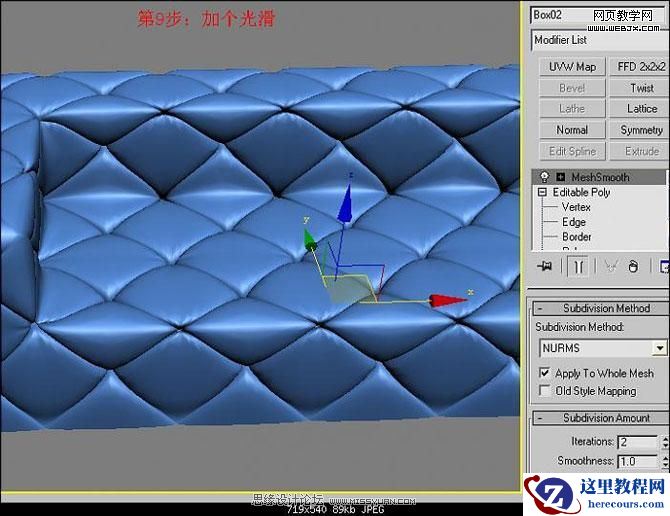This screenshot has width=670, height=516.
Task: Select the MeshSmooth modifier in stack
Action: 598,177
